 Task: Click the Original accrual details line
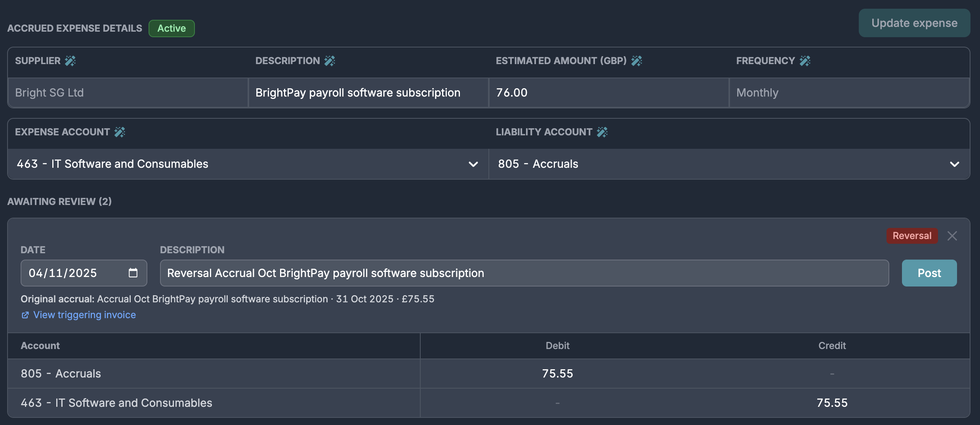[x=227, y=299]
